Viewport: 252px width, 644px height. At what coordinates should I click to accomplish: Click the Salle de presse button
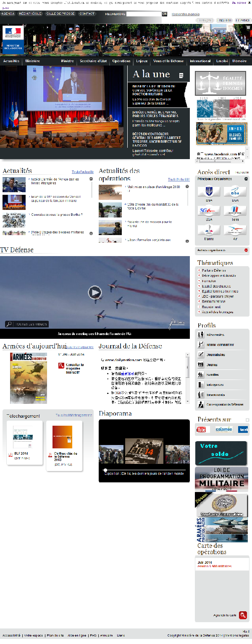pyautogui.click(x=60, y=14)
